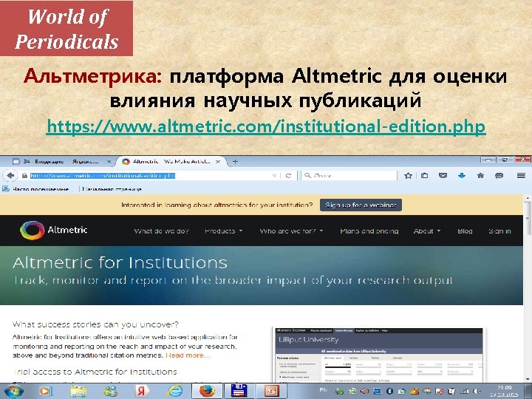Save page to Pocket icon

click(x=443, y=175)
